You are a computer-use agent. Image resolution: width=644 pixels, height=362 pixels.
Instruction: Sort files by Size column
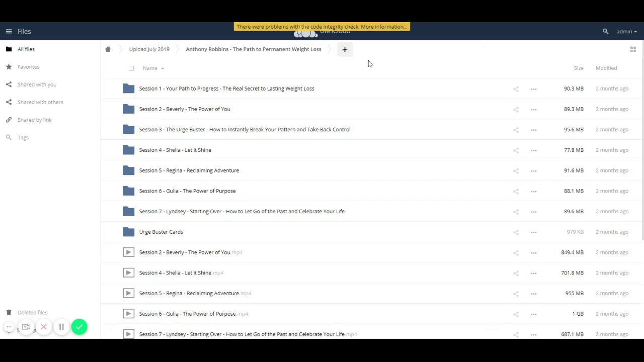pos(579,68)
